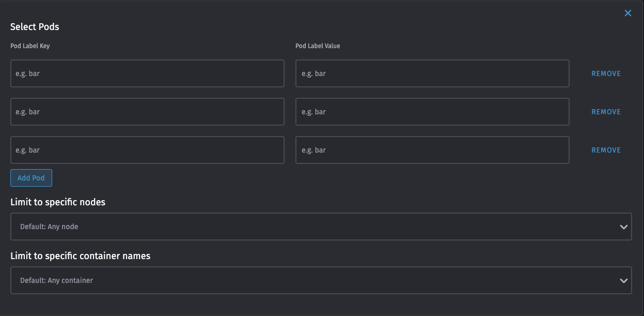Screen dimensions: 644x316
Task: Click the Add Pod button
Action: pyautogui.click(x=31, y=178)
